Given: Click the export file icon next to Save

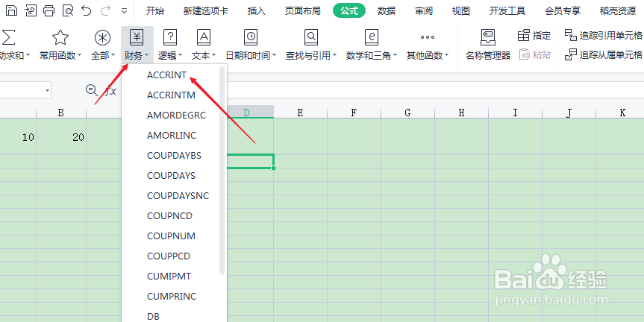Looking at the screenshot, I should coord(30,10).
